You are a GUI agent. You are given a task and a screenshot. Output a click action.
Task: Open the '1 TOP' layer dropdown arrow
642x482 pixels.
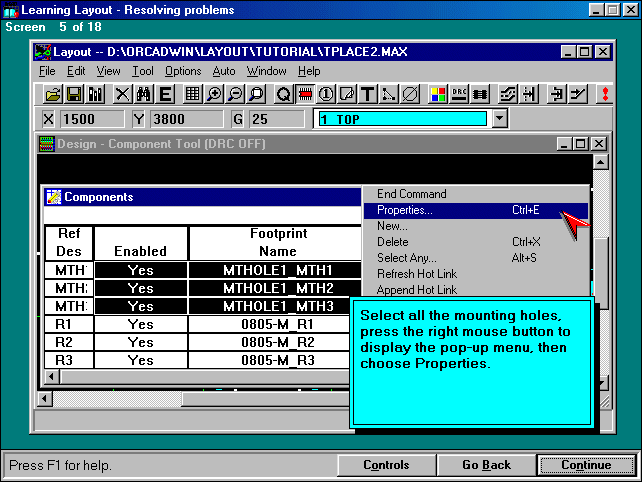(x=500, y=119)
